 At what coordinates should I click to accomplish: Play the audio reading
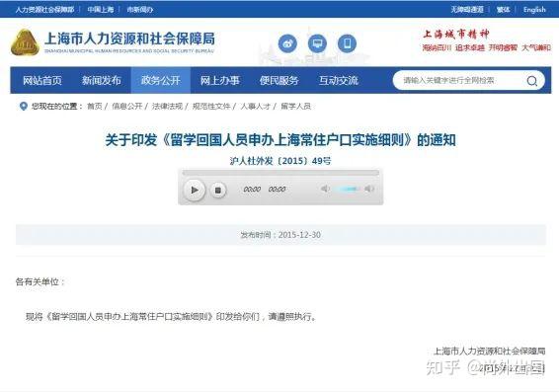coord(195,190)
